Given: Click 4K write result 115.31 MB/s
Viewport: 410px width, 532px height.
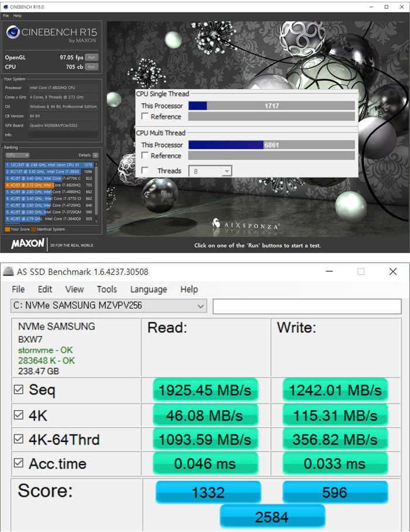Looking at the screenshot, I should pos(335,415).
